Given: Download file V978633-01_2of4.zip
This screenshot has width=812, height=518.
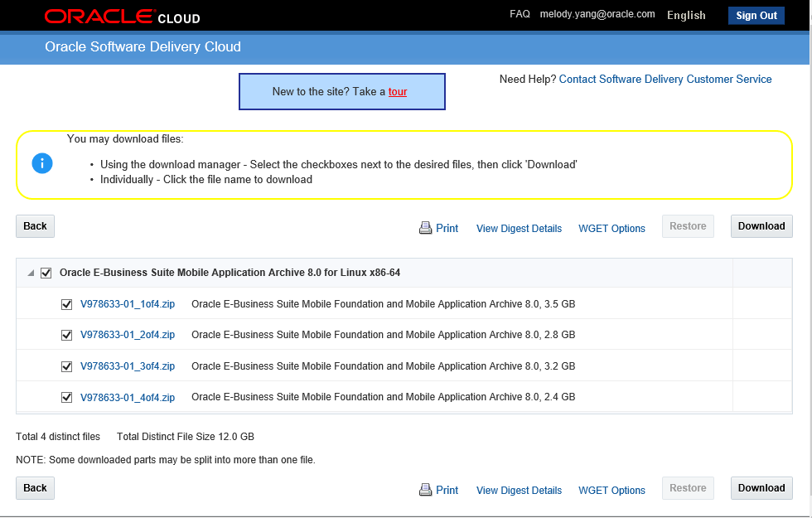Looking at the screenshot, I should [128, 335].
